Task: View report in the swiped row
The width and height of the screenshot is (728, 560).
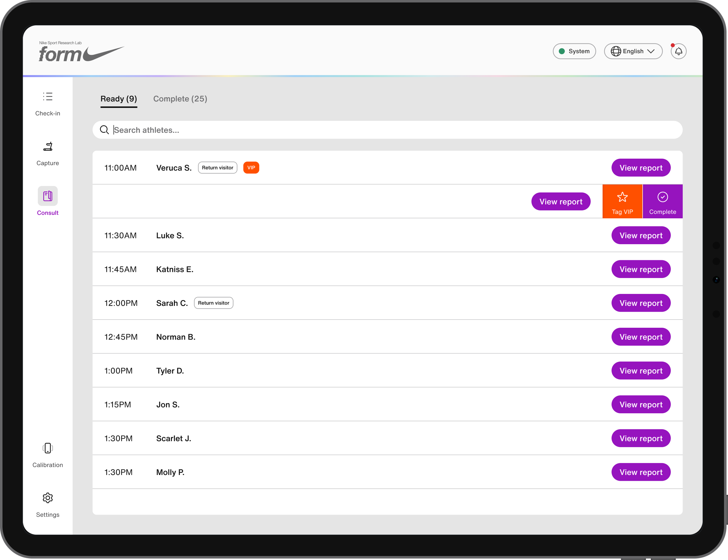Action: [561, 201]
